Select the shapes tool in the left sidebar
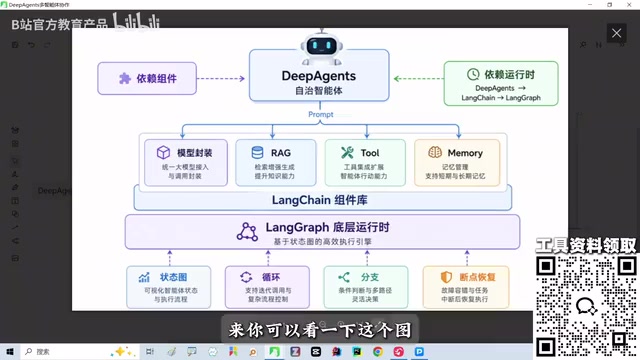Screen dimensions: 640x360 pos(15,214)
